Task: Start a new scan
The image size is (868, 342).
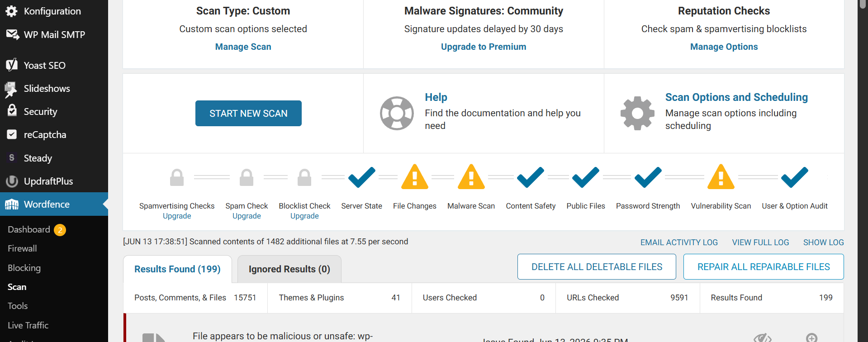Action: (x=248, y=113)
